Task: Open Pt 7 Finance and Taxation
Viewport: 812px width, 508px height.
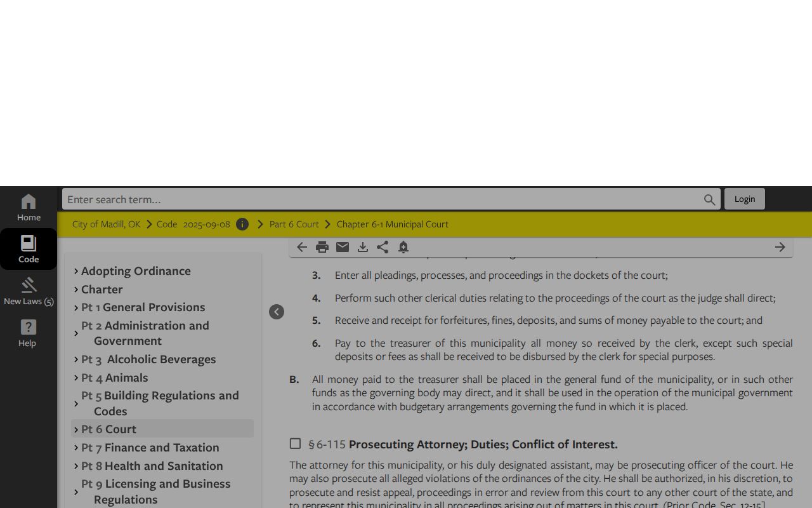Action: [x=150, y=447]
